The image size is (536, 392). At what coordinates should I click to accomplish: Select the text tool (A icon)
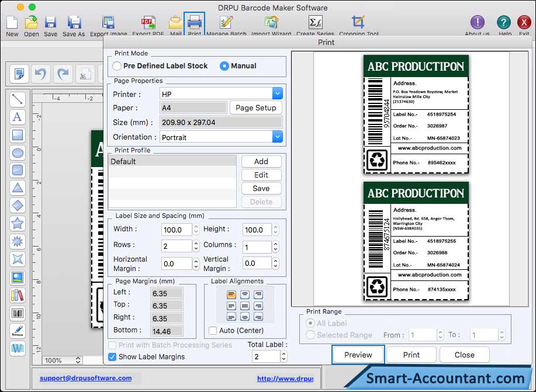click(18, 117)
